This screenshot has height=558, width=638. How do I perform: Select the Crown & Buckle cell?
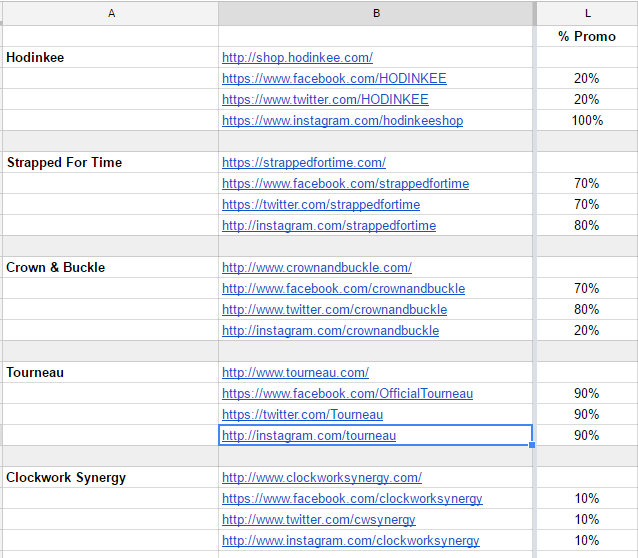click(x=111, y=267)
